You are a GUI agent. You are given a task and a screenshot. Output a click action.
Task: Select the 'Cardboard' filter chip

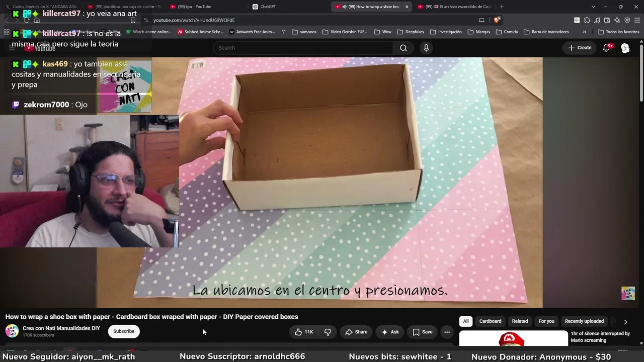(x=490, y=321)
